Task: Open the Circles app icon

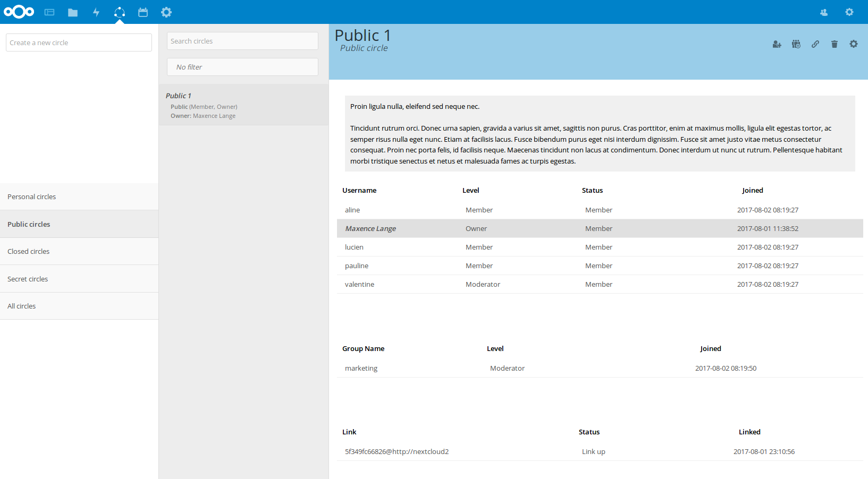Action: [120, 12]
